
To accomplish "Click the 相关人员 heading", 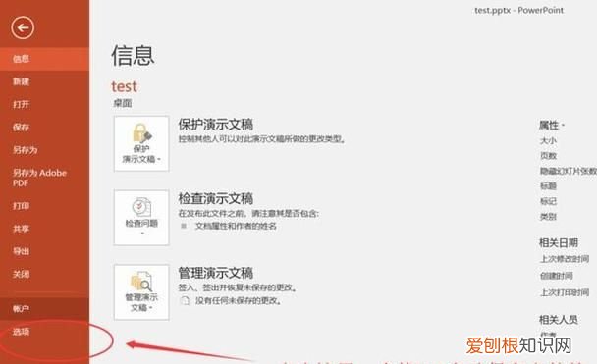I will (558, 320).
